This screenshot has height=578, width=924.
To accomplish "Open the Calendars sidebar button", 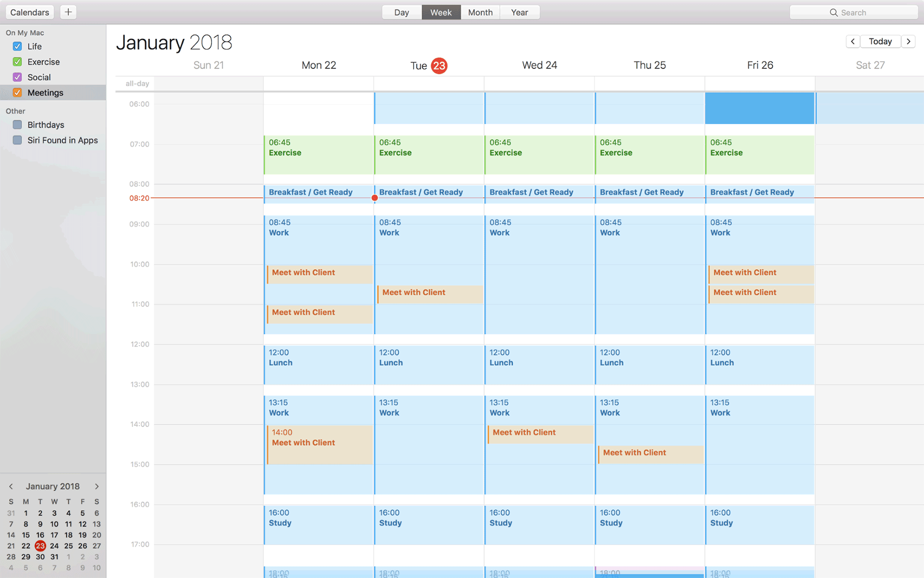I will 30,12.
